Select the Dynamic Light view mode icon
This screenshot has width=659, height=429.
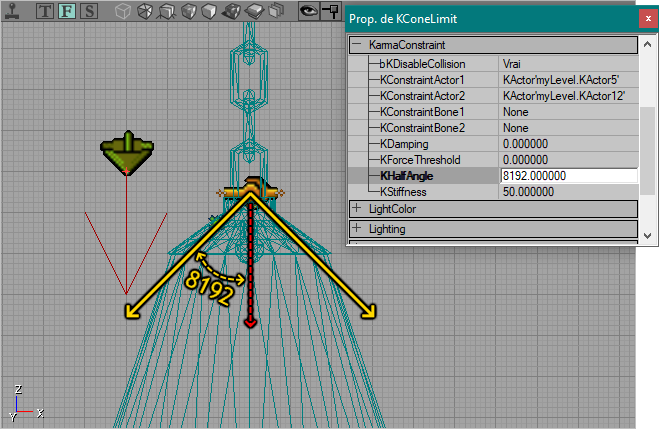coord(231,11)
